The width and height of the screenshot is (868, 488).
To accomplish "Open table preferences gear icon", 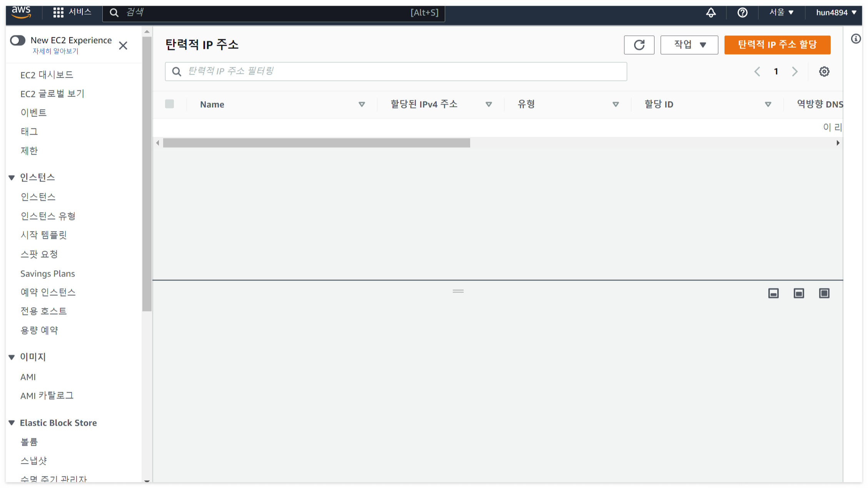I will (824, 72).
